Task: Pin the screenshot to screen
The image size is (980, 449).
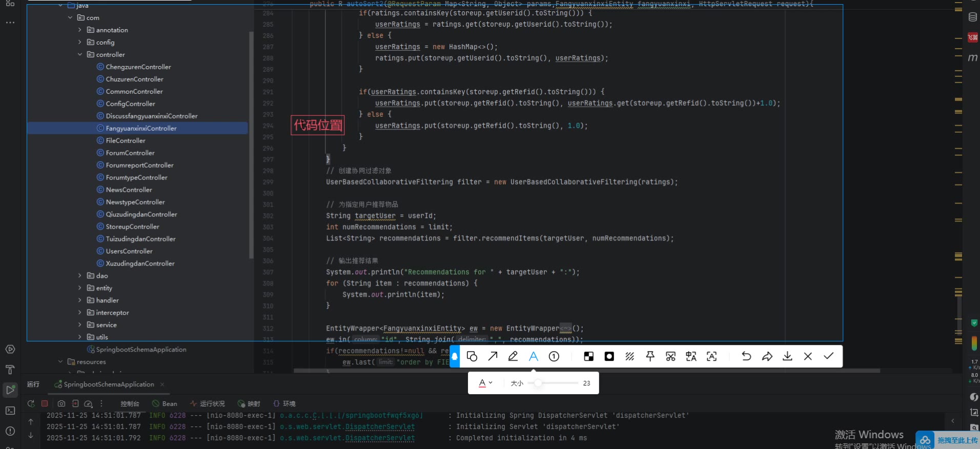Action: tap(650, 356)
